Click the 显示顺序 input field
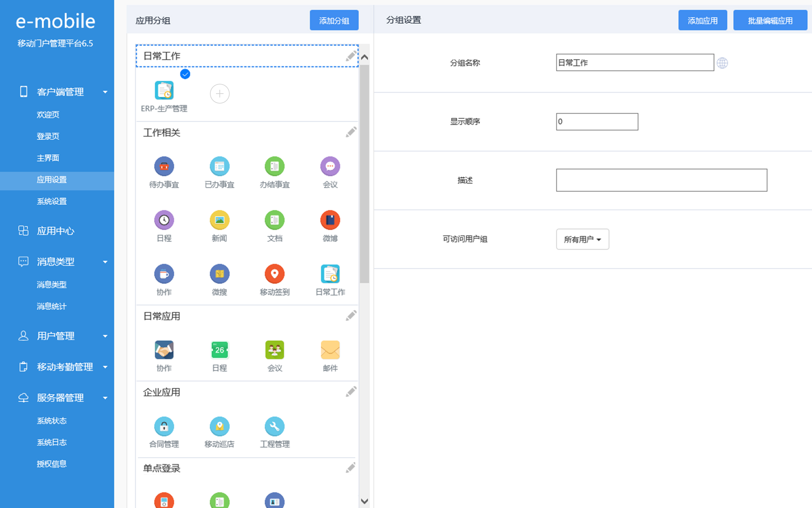The height and width of the screenshot is (508, 812). pyautogui.click(x=597, y=122)
